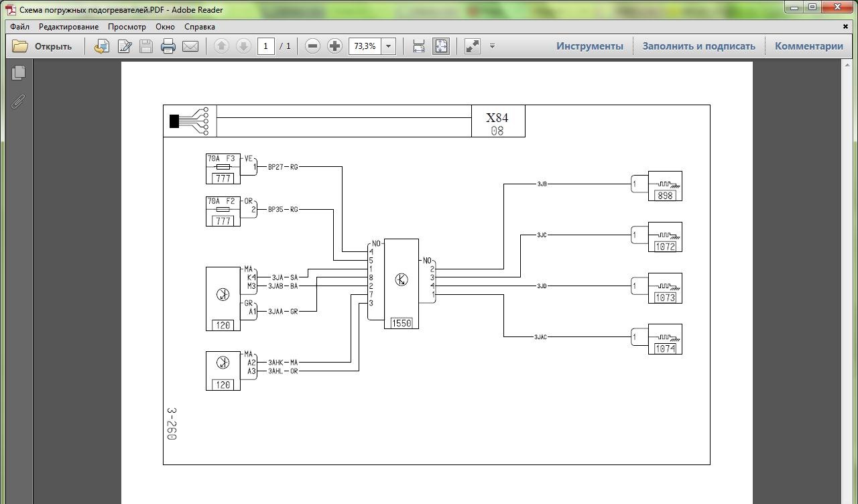Viewport: 858px width, 504px height.
Task: Click wire label BP35
Action: click(x=275, y=210)
